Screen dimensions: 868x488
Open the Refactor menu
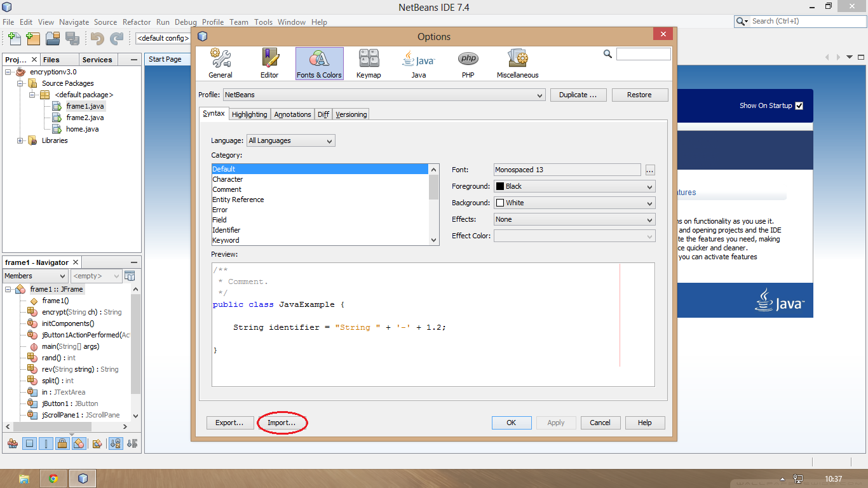[x=137, y=22]
